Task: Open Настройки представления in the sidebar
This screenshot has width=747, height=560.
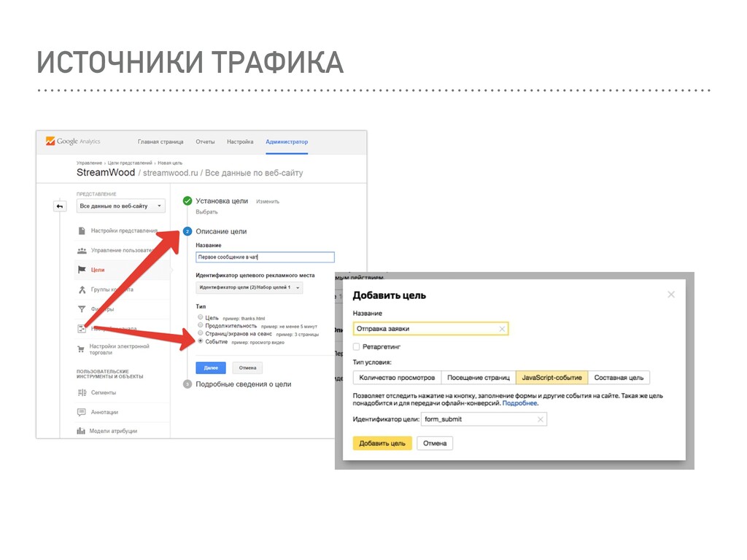Action: pos(124,230)
